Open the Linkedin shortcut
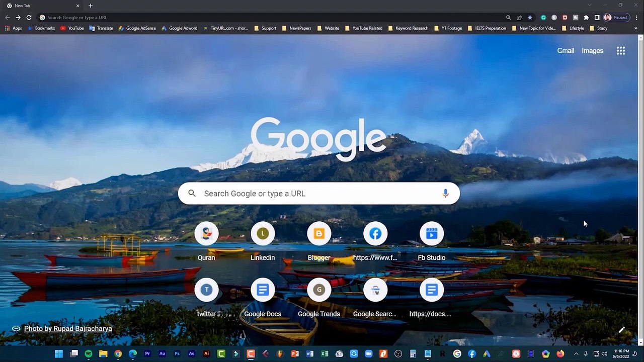The height and width of the screenshot is (362, 644). (263, 242)
